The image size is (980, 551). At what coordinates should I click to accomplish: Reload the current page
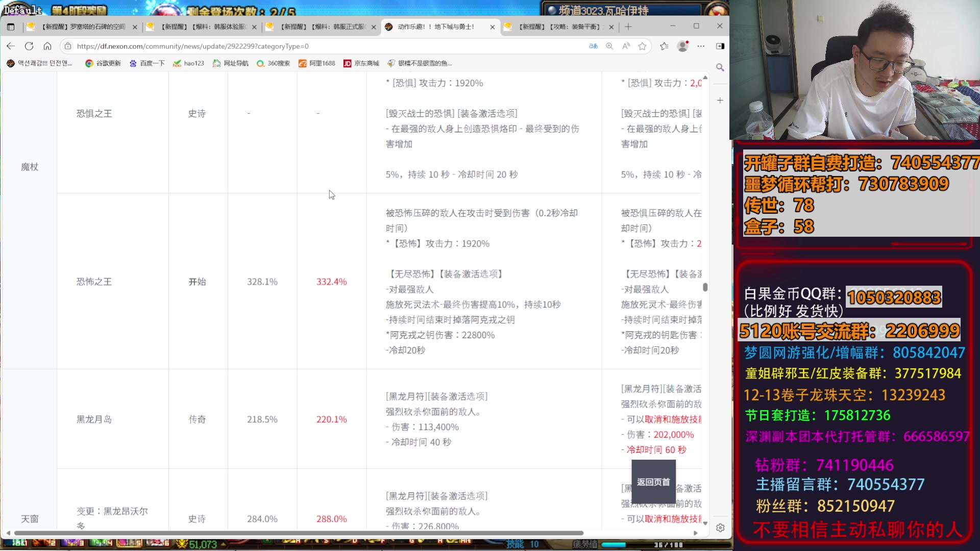click(29, 46)
